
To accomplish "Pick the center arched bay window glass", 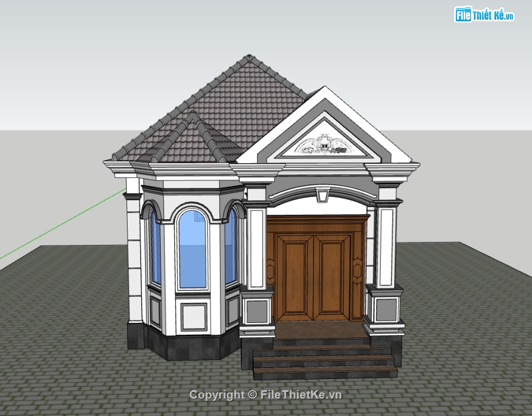I will pos(192,250).
